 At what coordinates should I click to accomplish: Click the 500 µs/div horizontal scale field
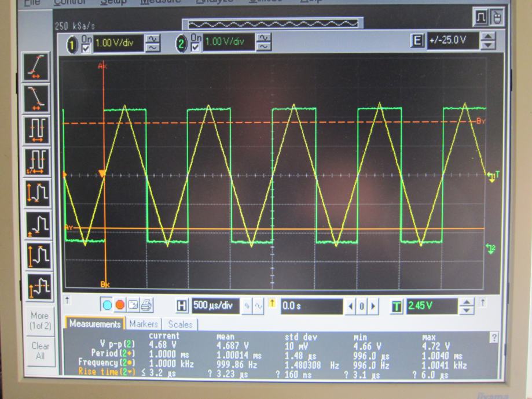212,305
